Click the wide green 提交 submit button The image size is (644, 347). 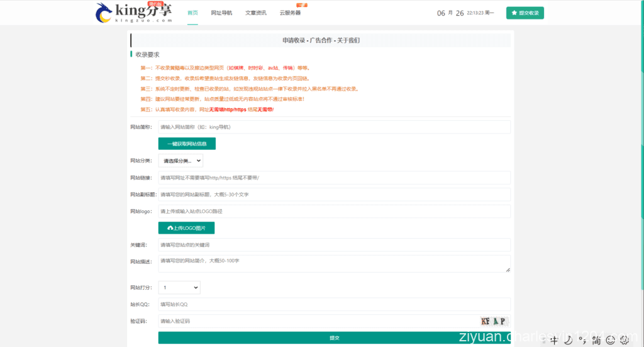[x=335, y=338]
